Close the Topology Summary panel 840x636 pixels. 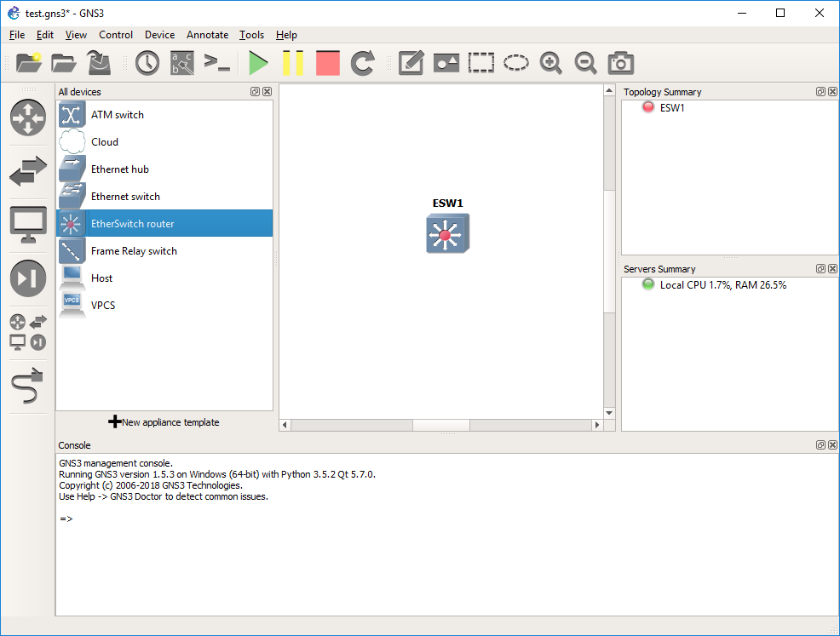tap(832, 92)
